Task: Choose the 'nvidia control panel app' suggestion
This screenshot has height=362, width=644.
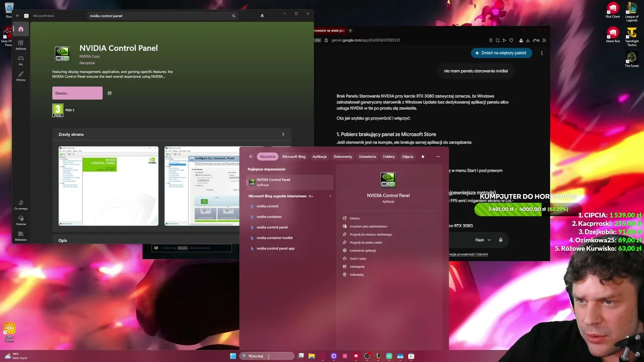Action: click(x=275, y=248)
